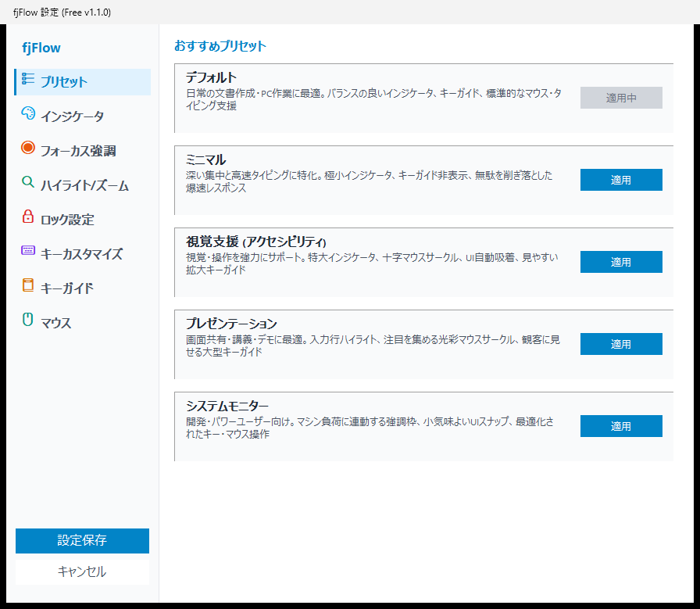Apply the ミニマル preset

[621, 180]
